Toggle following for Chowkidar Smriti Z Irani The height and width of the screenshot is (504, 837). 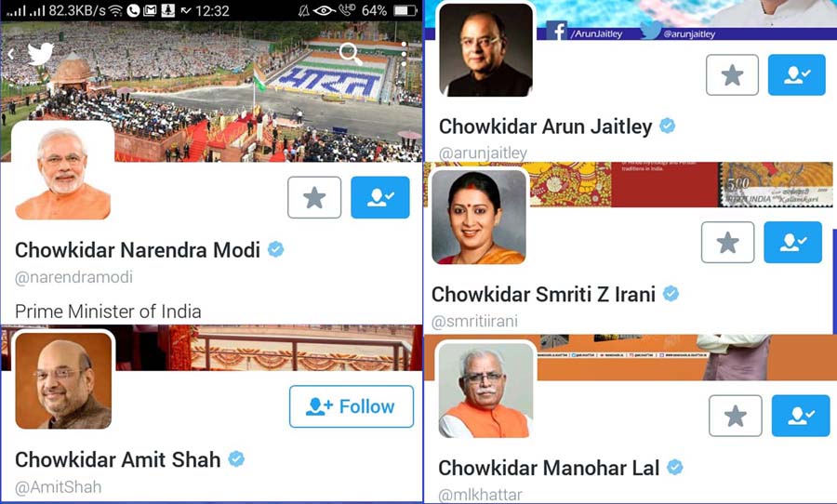[x=792, y=243]
